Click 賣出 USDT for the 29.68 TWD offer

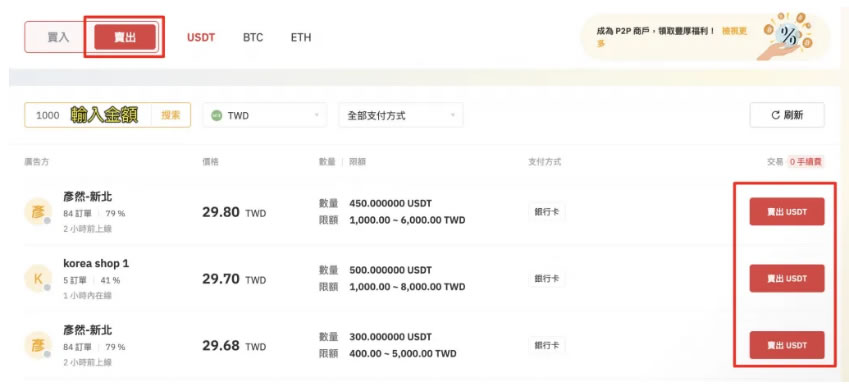coord(787,345)
